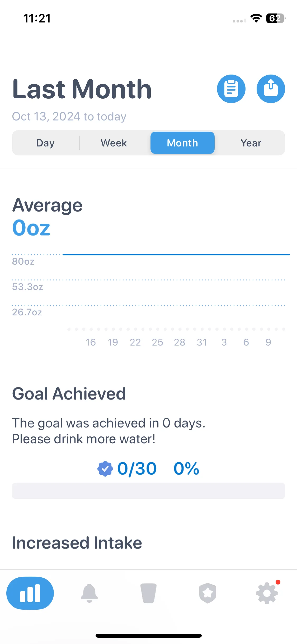Open the reminders bell tab
297x644 pixels.
tap(89, 593)
